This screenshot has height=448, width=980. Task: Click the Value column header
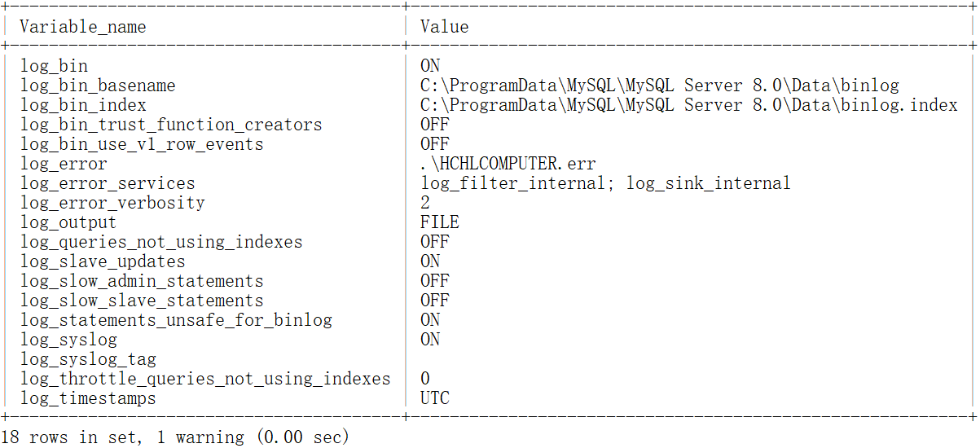pyautogui.click(x=444, y=27)
